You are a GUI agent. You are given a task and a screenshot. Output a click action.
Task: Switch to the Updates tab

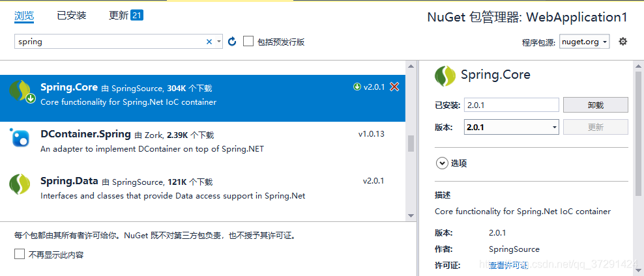[119, 16]
